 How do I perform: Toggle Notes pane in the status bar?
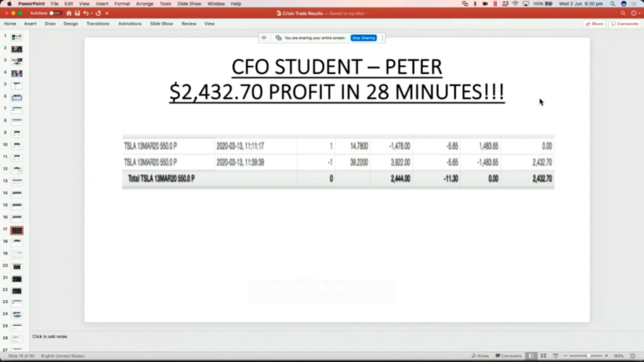(480, 356)
